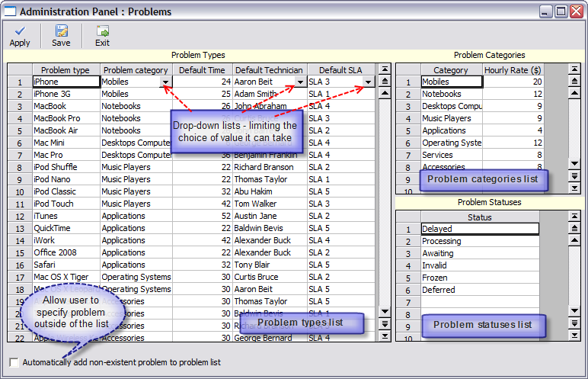Jump to bottom of Problem Types list

pos(385,336)
